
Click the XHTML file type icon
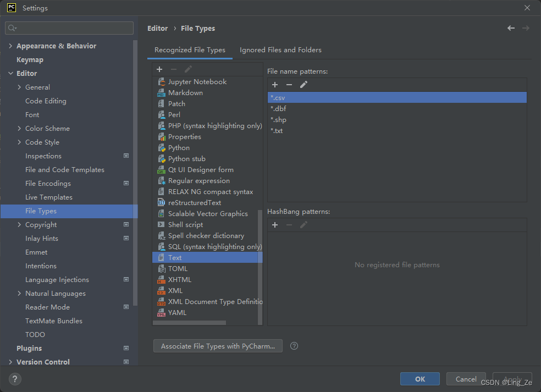coord(161,280)
